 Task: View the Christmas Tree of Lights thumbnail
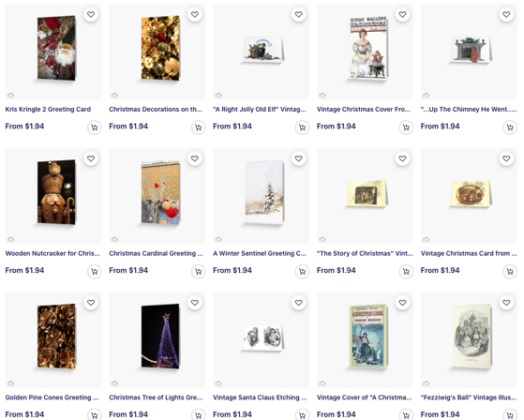click(x=160, y=337)
